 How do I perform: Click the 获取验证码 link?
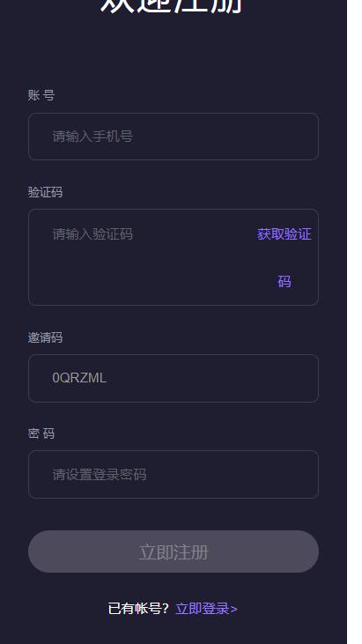284,257
